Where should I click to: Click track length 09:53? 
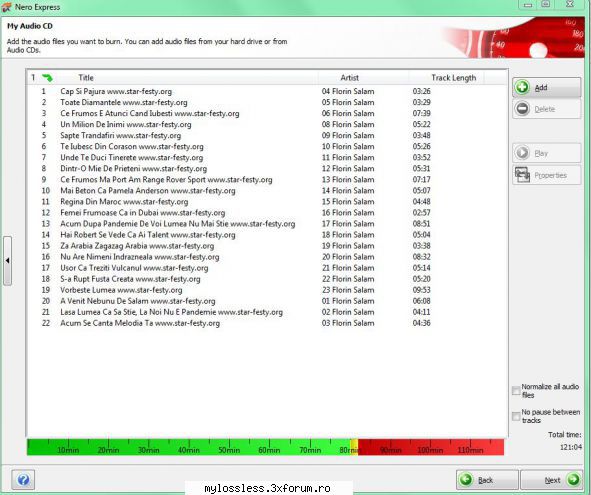click(421, 290)
